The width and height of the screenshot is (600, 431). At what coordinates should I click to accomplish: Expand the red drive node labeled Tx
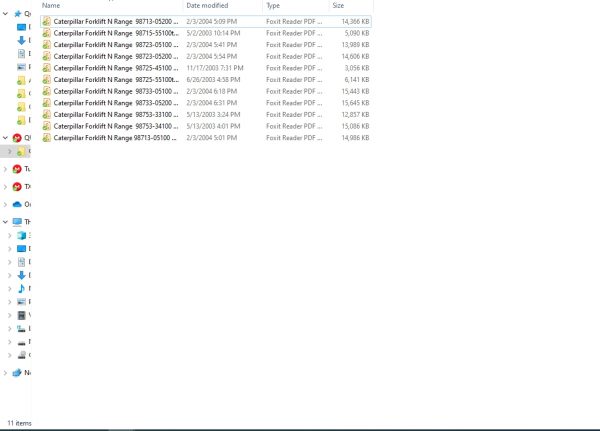tap(5, 187)
